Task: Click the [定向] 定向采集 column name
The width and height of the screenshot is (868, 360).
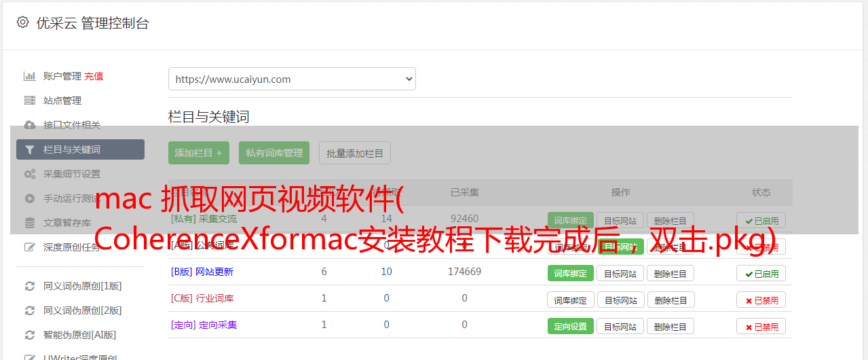Action: tap(204, 325)
